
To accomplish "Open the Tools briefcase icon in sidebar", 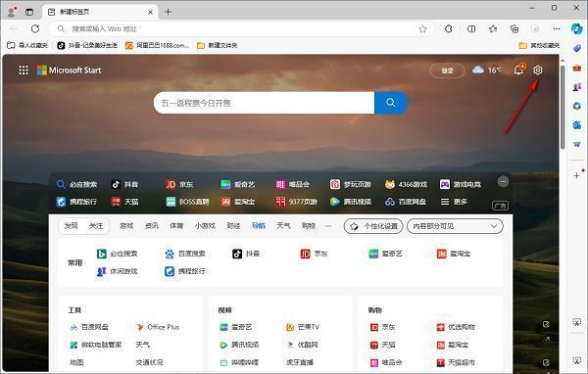I will point(577,68).
